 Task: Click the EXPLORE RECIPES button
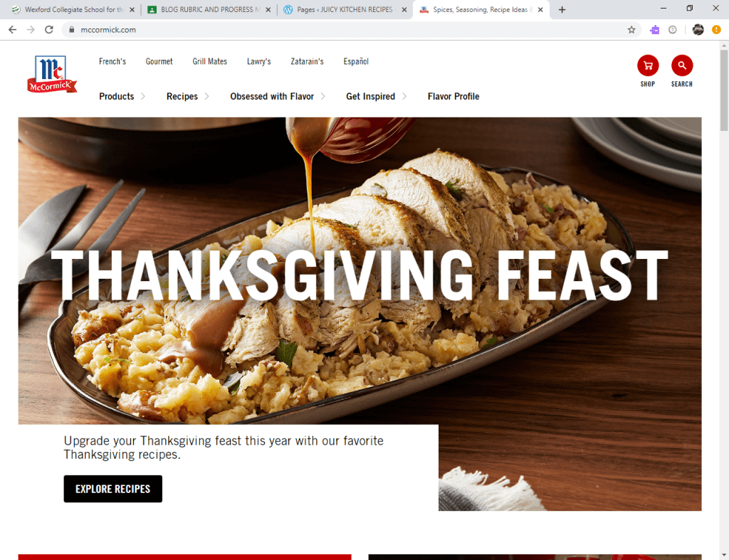click(x=113, y=488)
